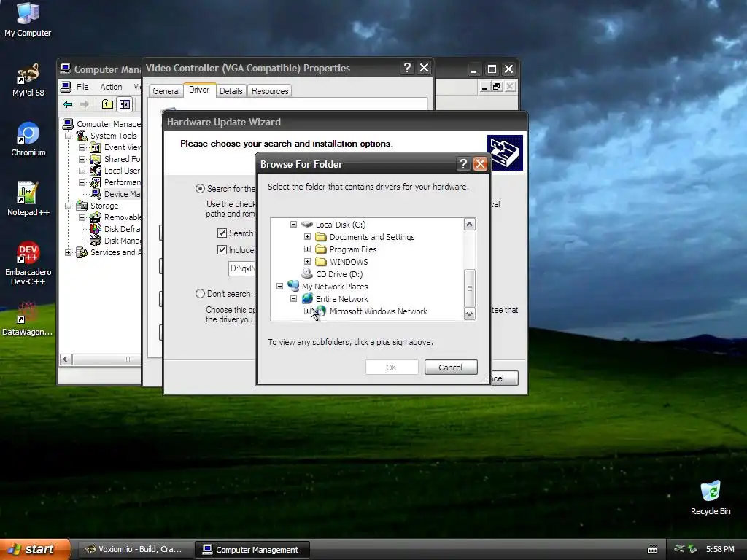This screenshot has width=747, height=560.
Task: Click network connection tray icon
Action: click(680, 549)
